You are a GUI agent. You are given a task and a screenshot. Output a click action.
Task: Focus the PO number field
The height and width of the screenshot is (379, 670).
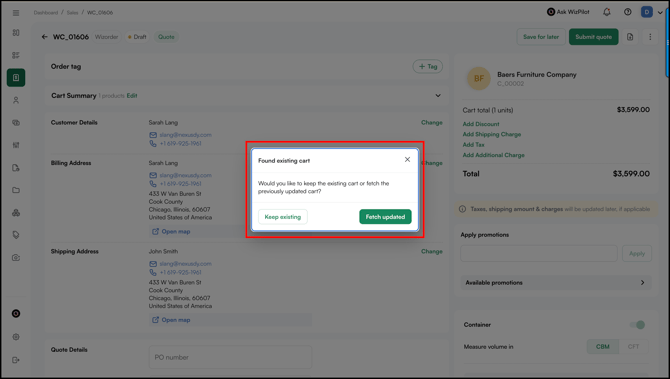(x=230, y=357)
